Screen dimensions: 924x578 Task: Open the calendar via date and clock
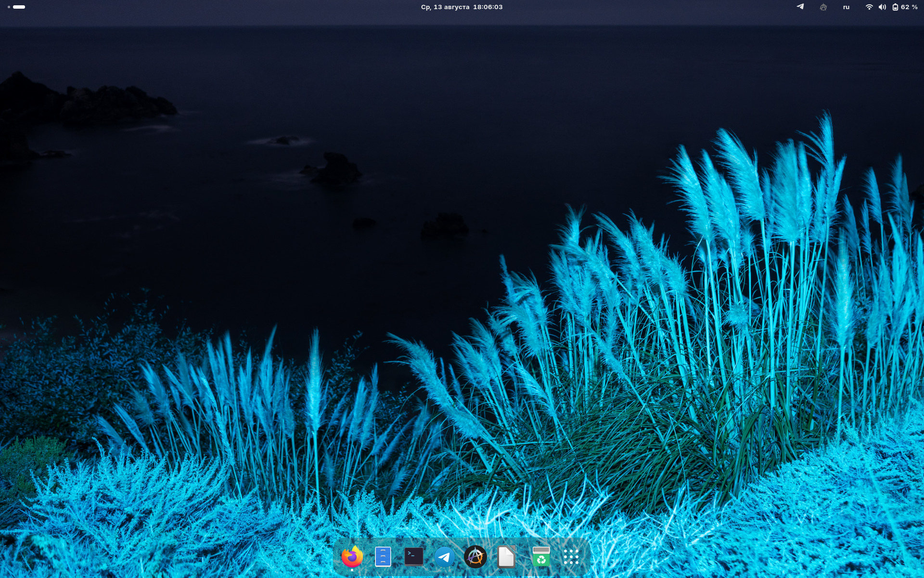tap(462, 7)
